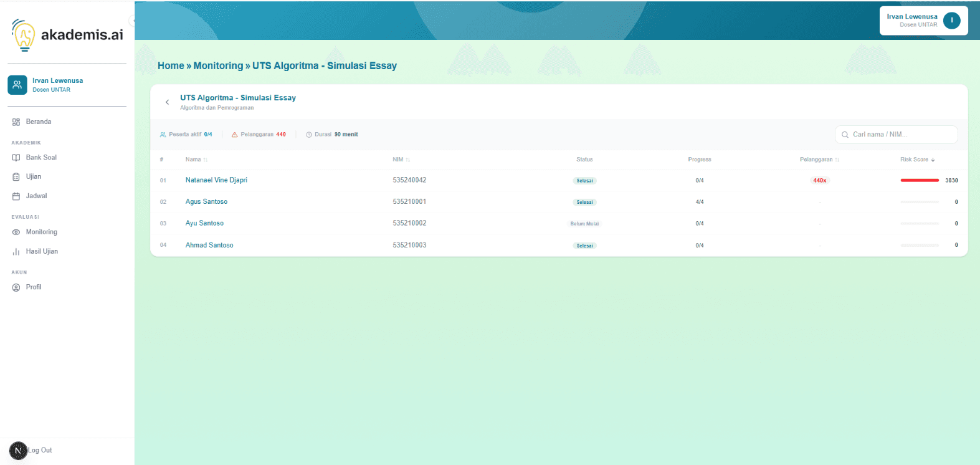The image size is (980, 465).
Task: Click the search magnifier icon
Action: pyautogui.click(x=845, y=135)
